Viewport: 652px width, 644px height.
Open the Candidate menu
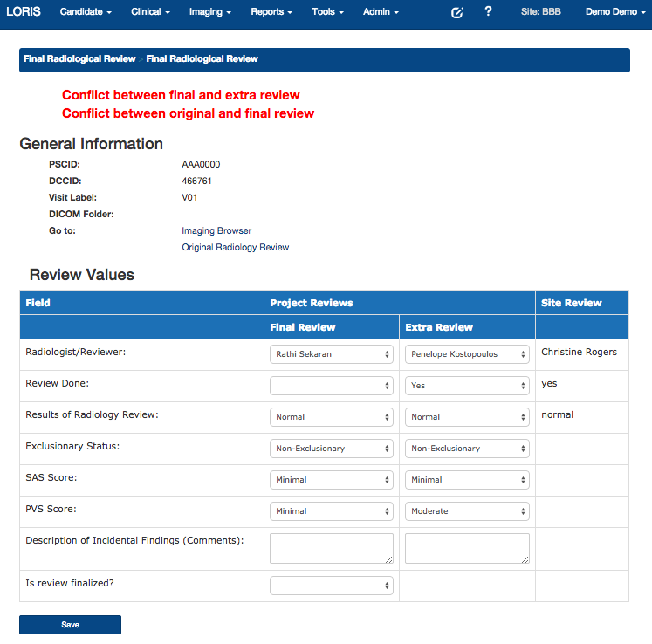pos(86,12)
